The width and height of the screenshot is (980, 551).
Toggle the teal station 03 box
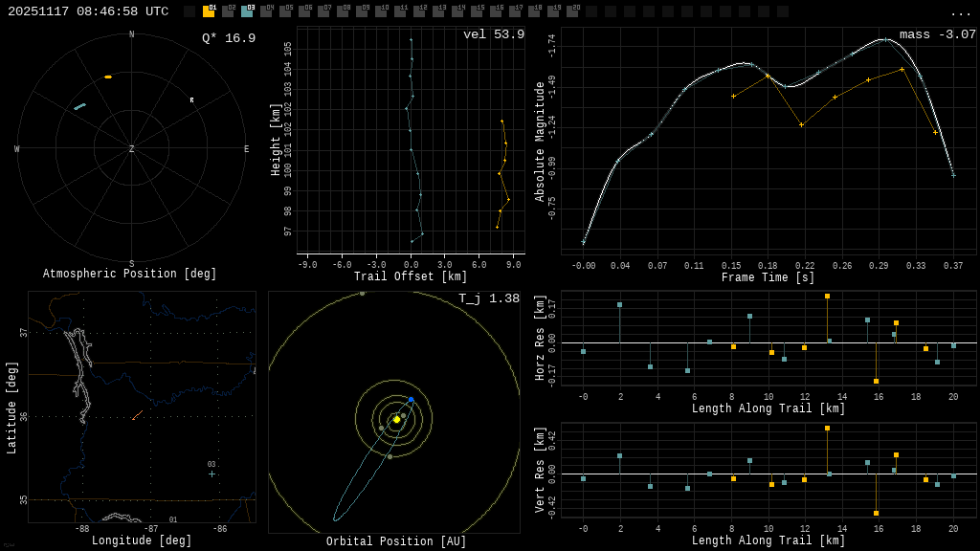point(247,11)
